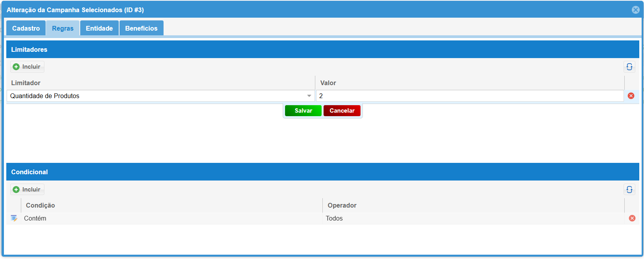This screenshot has width=644, height=259.
Task: Remove the Contém condition row
Action: [632, 218]
